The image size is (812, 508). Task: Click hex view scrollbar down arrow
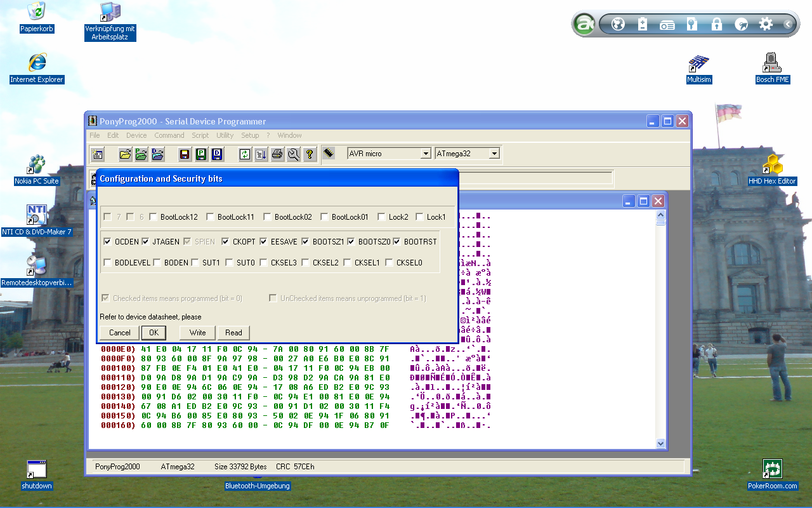(660, 444)
